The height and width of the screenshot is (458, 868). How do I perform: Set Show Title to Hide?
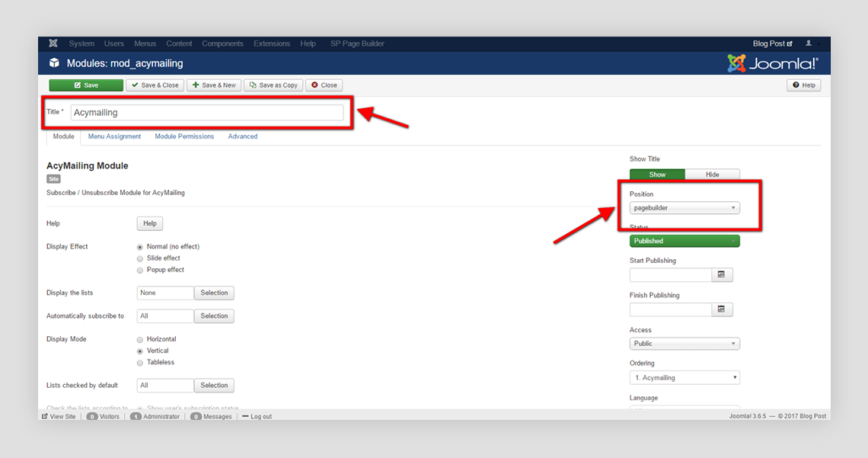click(712, 175)
